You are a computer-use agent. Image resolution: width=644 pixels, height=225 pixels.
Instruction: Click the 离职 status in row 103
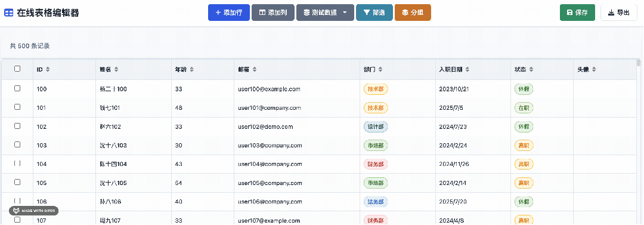(x=524, y=145)
